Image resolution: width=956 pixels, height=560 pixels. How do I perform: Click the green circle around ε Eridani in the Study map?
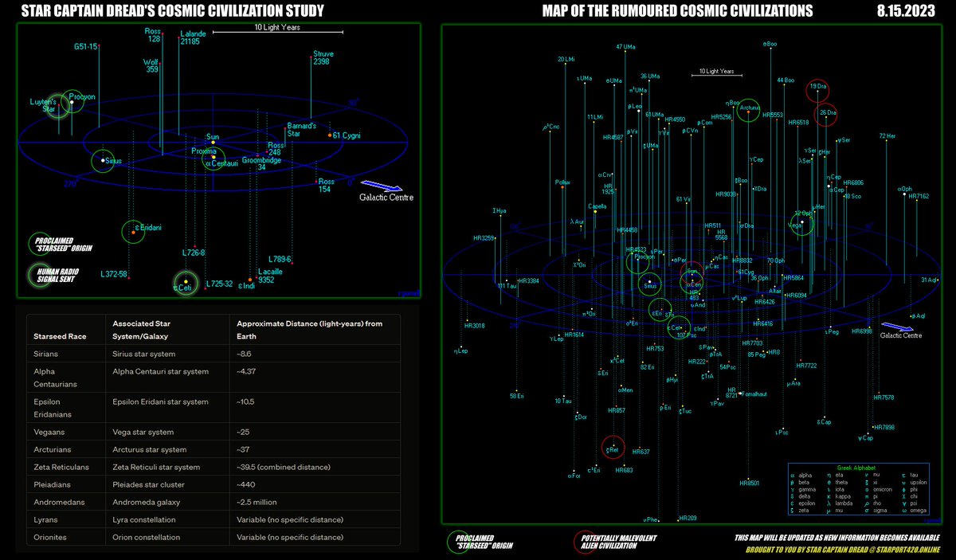point(133,232)
